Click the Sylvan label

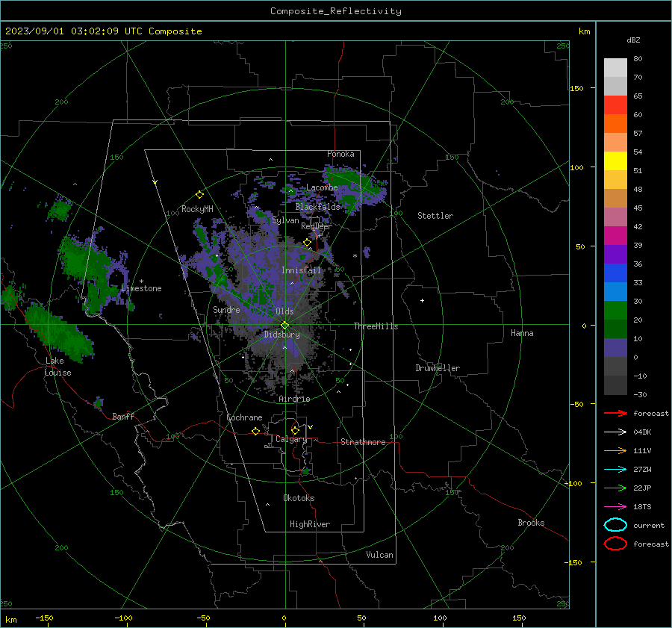click(x=285, y=220)
